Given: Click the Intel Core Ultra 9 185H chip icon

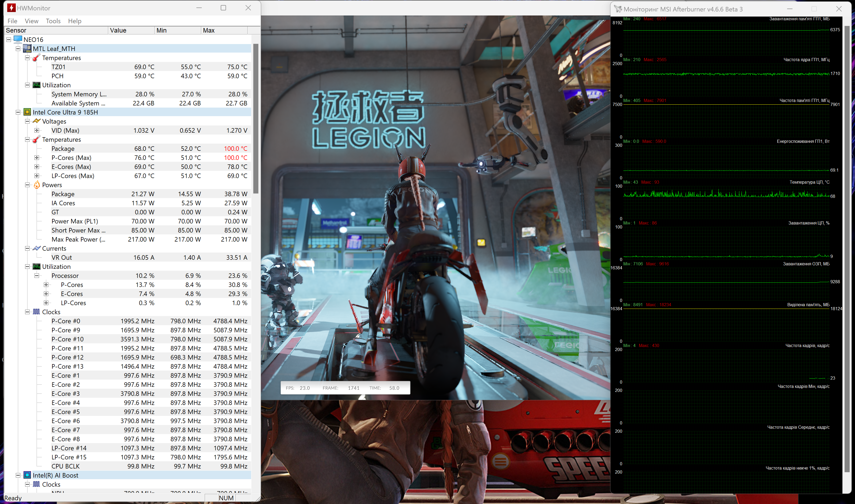Looking at the screenshot, I should tap(27, 112).
